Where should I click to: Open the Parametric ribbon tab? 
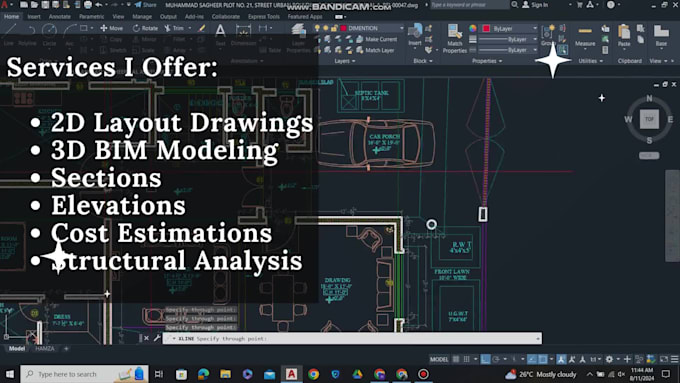tap(91, 16)
